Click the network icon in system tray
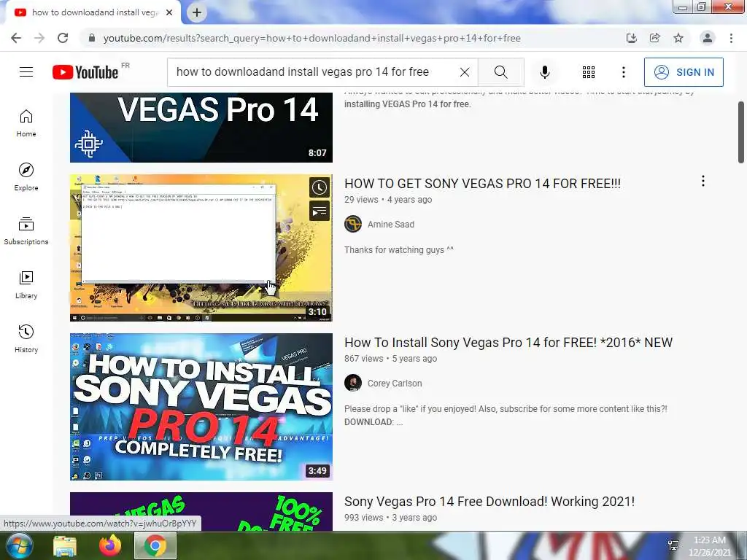The image size is (747, 560). 673,545
